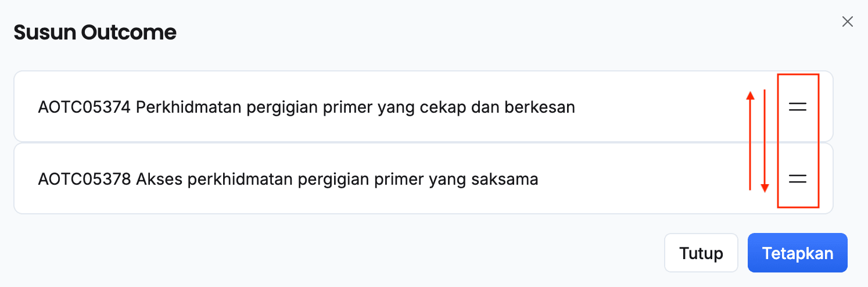868x287 pixels.
Task: Confirm the order with the Tetapkan button
Action: 797,253
